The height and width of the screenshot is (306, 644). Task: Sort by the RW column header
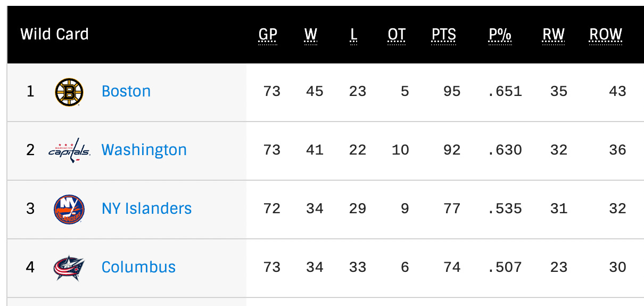pyautogui.click(x=554, y=35)
